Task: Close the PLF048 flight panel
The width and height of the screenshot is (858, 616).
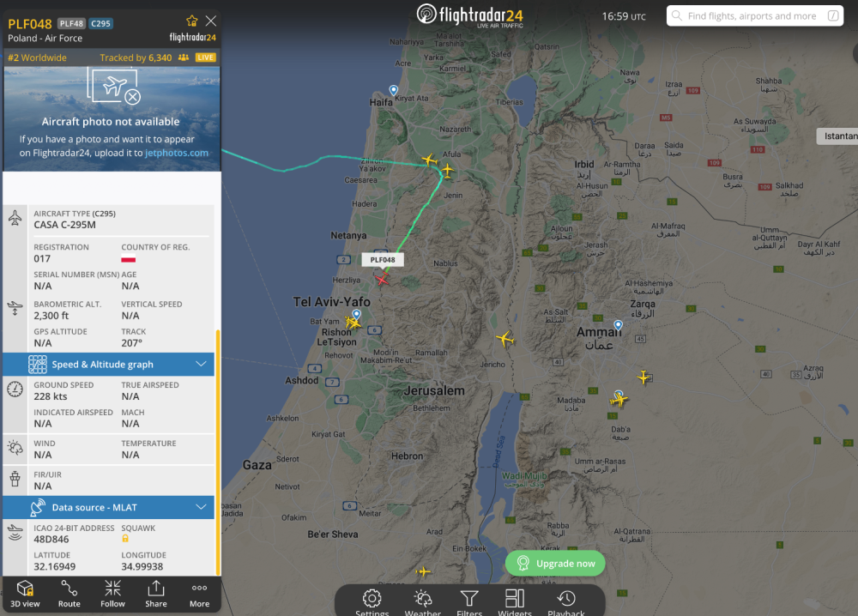Action: pos(211,21)
